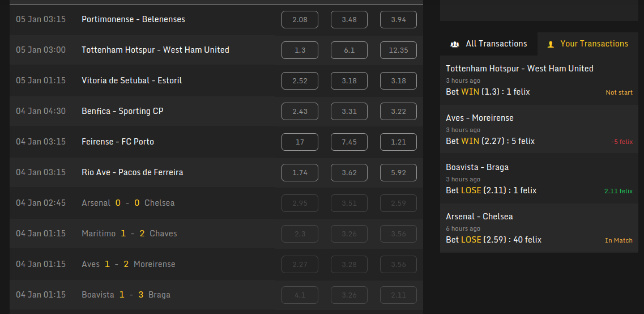Select 2.52 odds for Vitoria de Setubal
This screenshot has width=644, height=314.
click(300, 80)
